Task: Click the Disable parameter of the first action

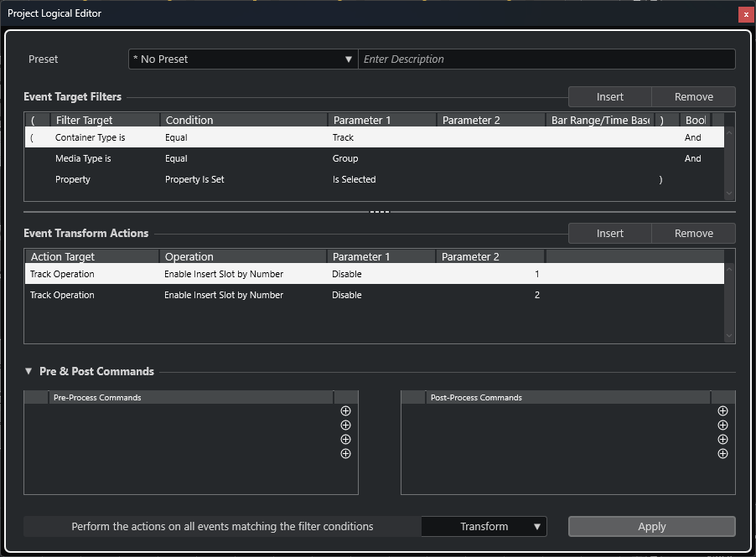Action: click(347, 274)
